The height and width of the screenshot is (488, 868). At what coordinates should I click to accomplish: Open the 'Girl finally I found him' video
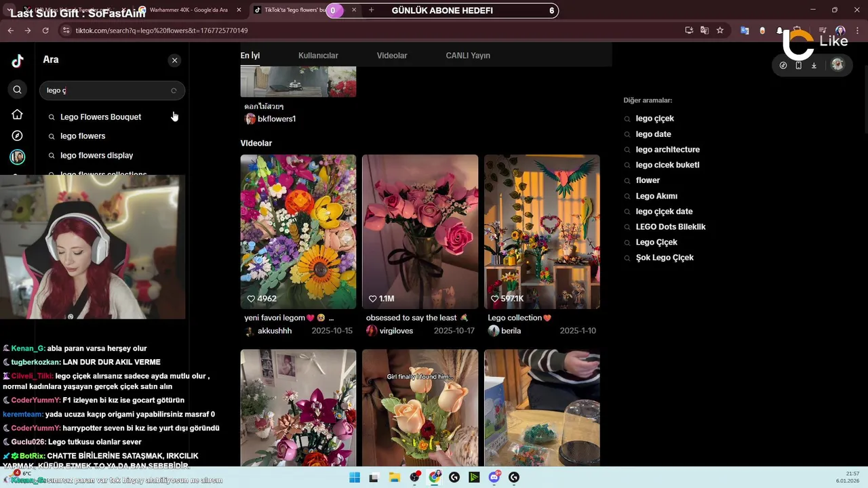click(420, 408)
